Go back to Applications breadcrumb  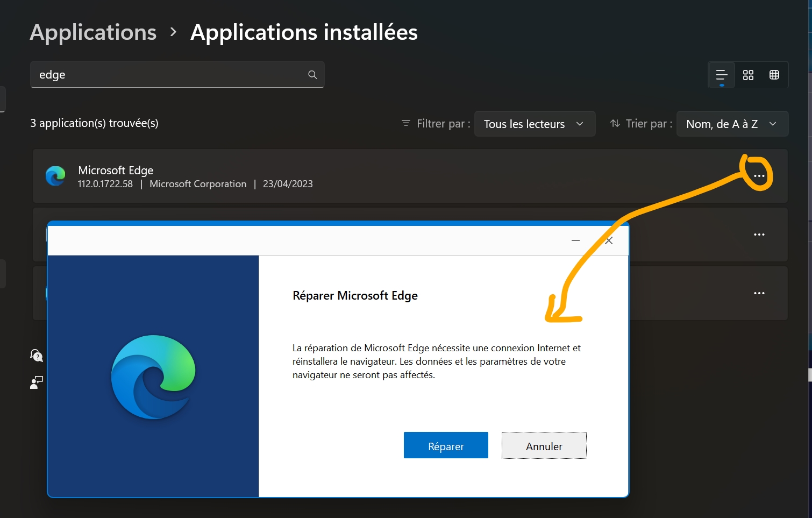pyautogui.click(x=93, y=32)
